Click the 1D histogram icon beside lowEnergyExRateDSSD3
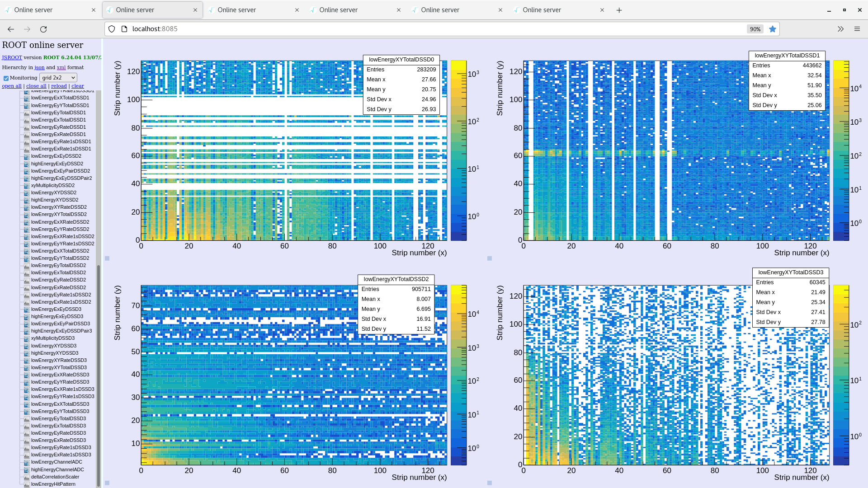The image size is (868, 488). [26, 440]
